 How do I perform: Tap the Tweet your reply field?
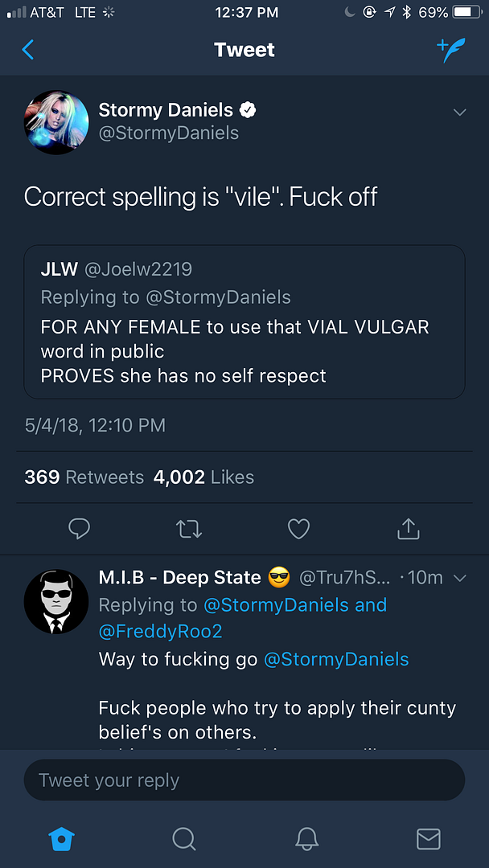tap(244, 780)
